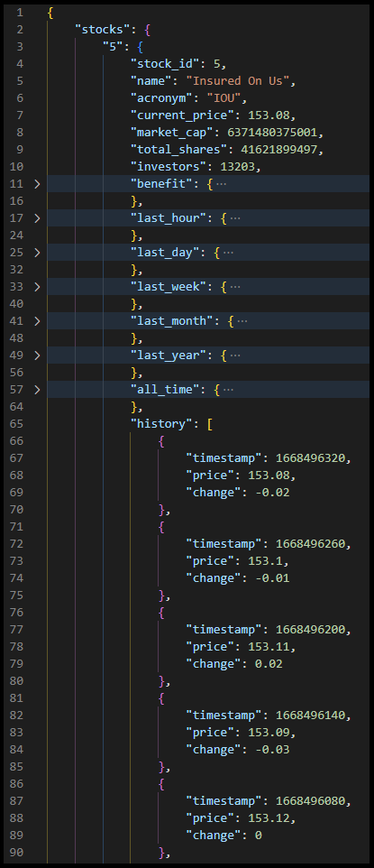Click the value 13203
Viewport: 374px width, 868px height.
[237, 167]
